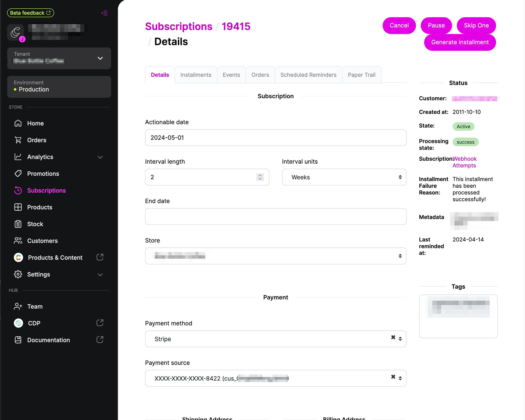The image size is (525, 420).
Task: Switch to the Orders tab
Action: point(260,75)
